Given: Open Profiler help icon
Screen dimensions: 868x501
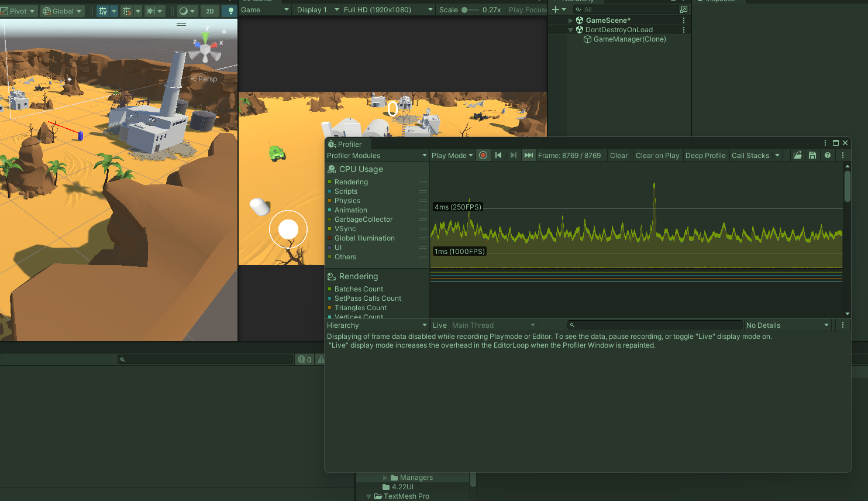Looking at the screenshot, I should pos(828,156).
